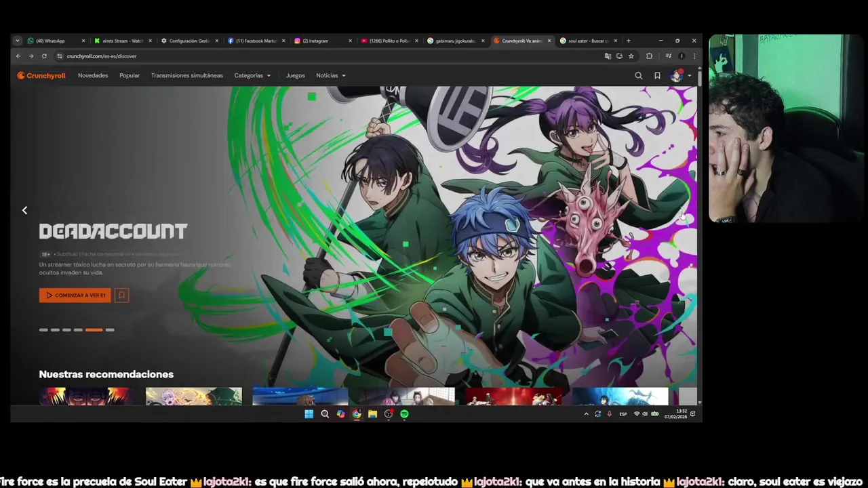Image resolution: width=868 pixels, height=488 pixels.
Task: Click the translate page icon in address bar
Action: click(x=608, y=56)
